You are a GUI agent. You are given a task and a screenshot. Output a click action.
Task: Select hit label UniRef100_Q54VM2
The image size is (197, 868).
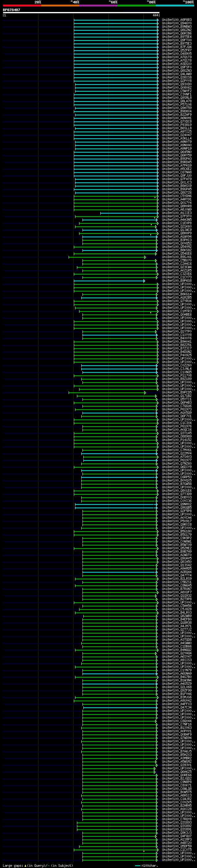[x=177, y=247]
